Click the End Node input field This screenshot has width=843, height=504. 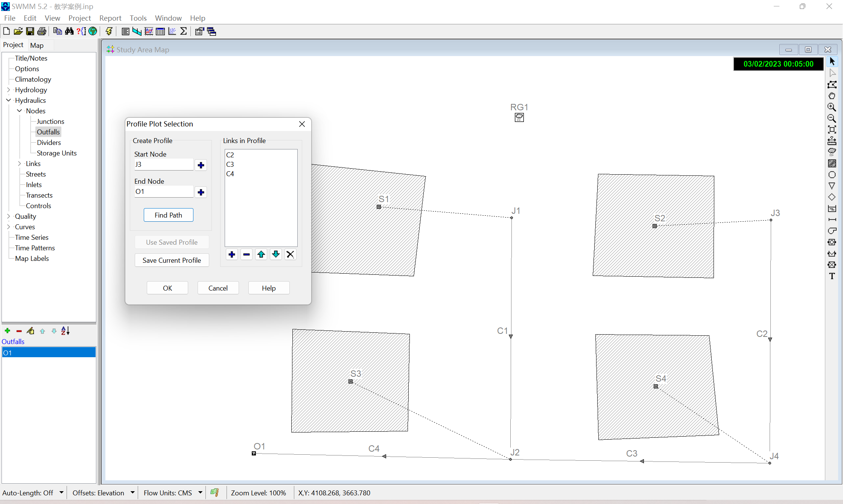pos(164,192)
